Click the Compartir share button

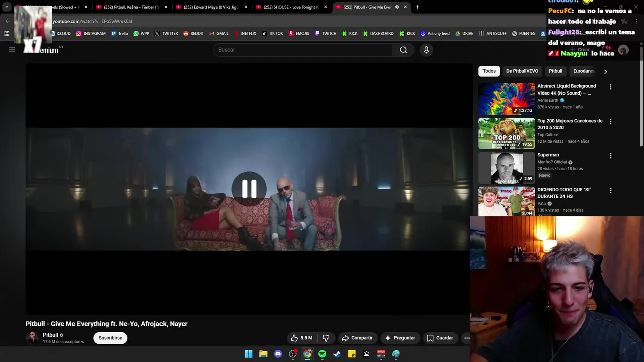pyautogui.click(x=357, y=338)
